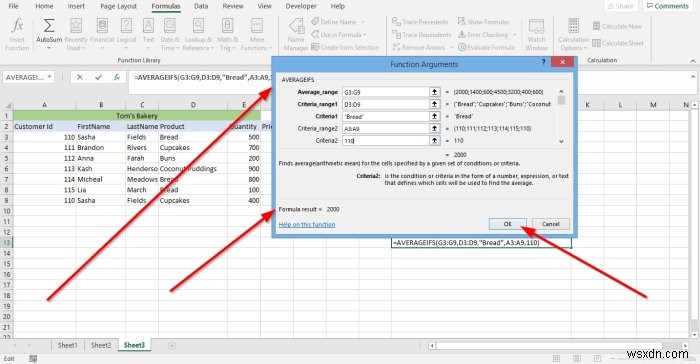This screenshot has width=700, height=364.
Task: Switch to the Page Layout tab
Action: coord(119,6)
